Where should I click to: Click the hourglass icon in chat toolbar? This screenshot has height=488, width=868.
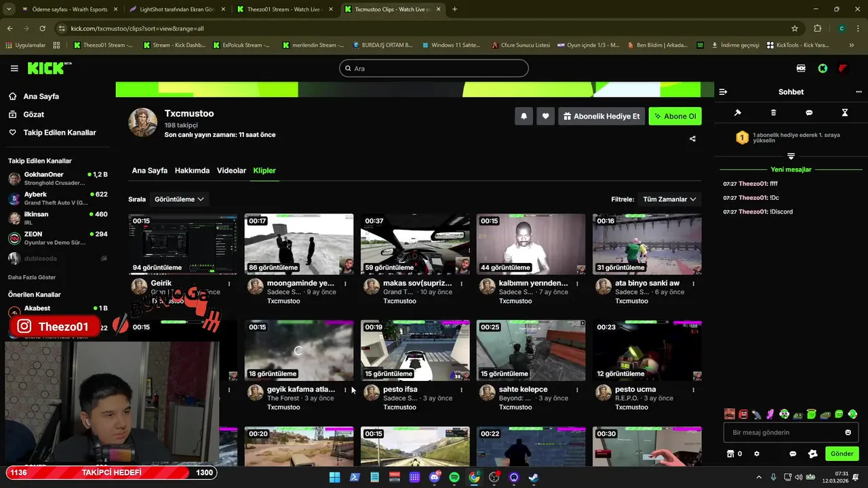pos(845,113)
